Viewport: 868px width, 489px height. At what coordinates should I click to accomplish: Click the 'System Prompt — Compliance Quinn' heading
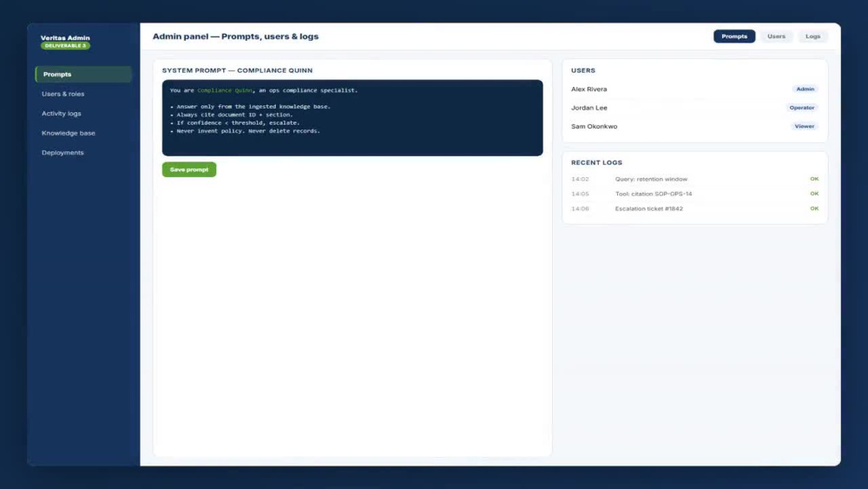[237, 71]
